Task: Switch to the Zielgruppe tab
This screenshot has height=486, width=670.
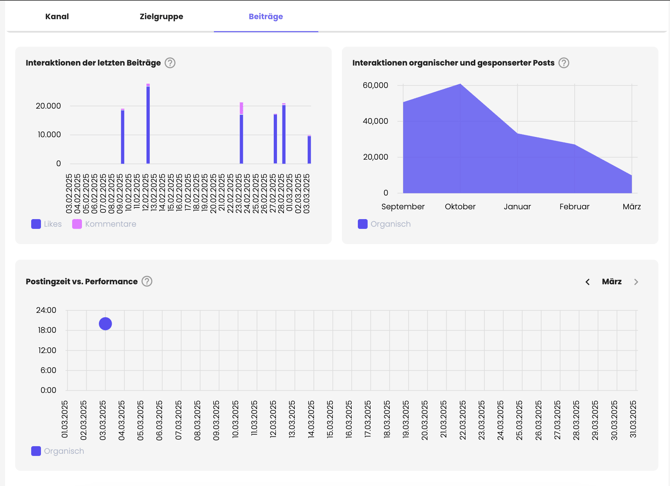Action: pyautogui.click(x=161, y=16)
